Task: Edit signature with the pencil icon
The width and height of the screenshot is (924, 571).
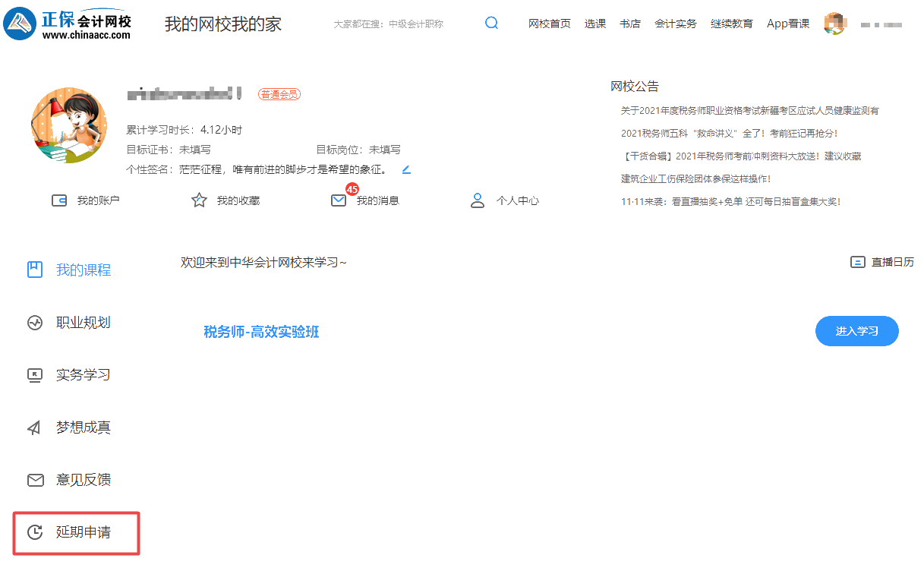Action: coord(406,169)
